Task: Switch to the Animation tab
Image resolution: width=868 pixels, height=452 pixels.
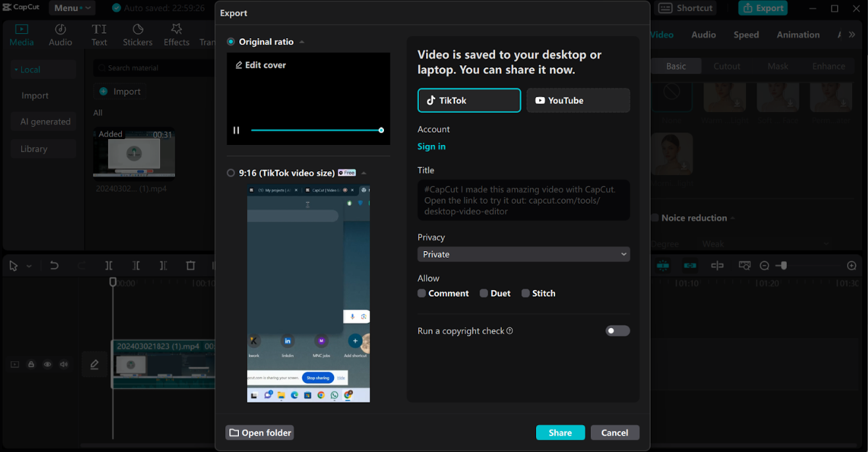Action: coord(798,35)
